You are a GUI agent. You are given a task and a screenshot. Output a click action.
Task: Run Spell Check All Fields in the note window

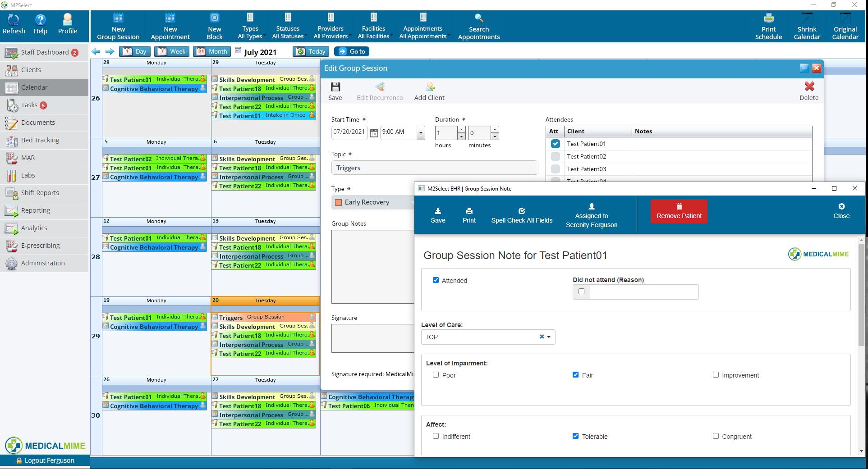(x=521, y=215)
